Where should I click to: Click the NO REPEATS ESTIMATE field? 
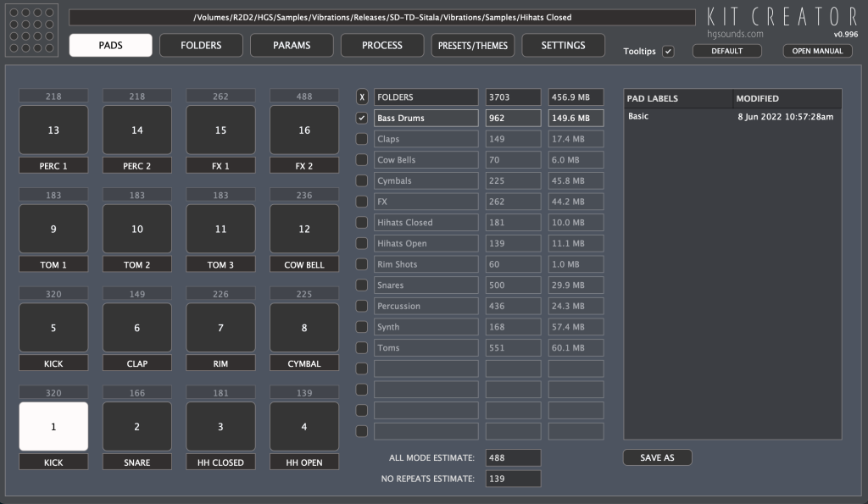click(513, 478)
